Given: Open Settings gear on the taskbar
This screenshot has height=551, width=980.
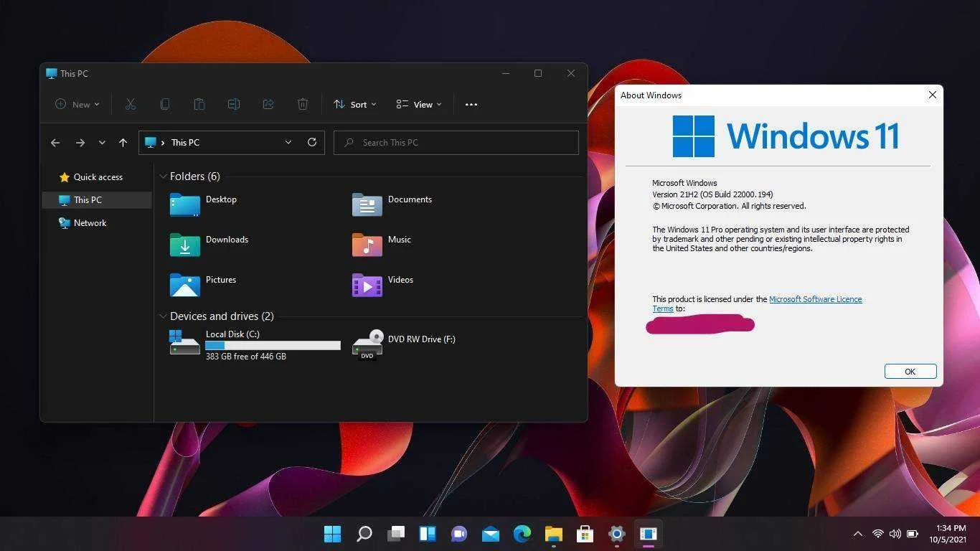Looking at the screenshot, I should coord(617,534).
